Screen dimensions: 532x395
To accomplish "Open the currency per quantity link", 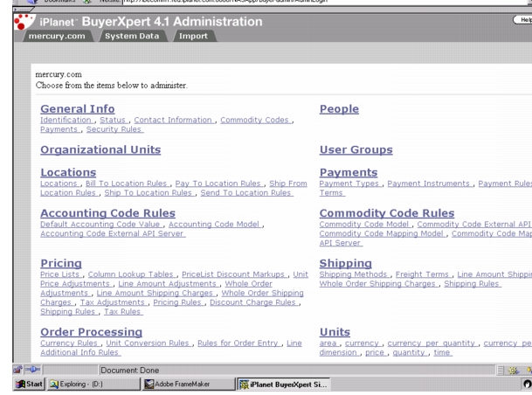I will coord(432,343).
